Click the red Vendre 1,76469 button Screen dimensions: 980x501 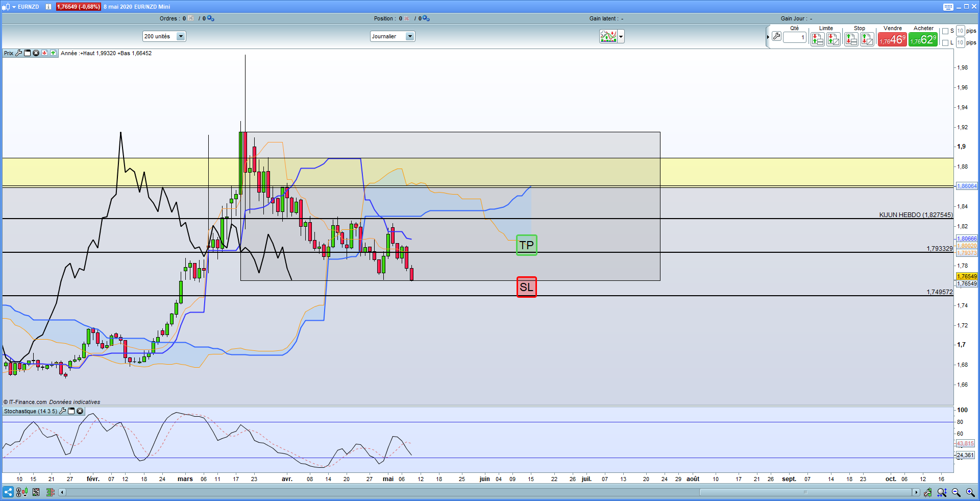tap(892, 39)
